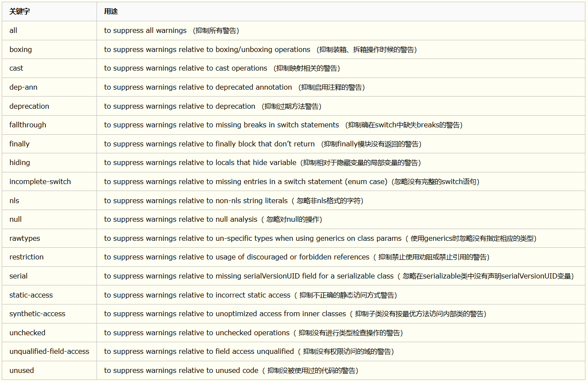Image resolution: width=588 pixels, height=382 pixels.
Task: Click the "unchecked" keyword text
Action: click(27, 333)
